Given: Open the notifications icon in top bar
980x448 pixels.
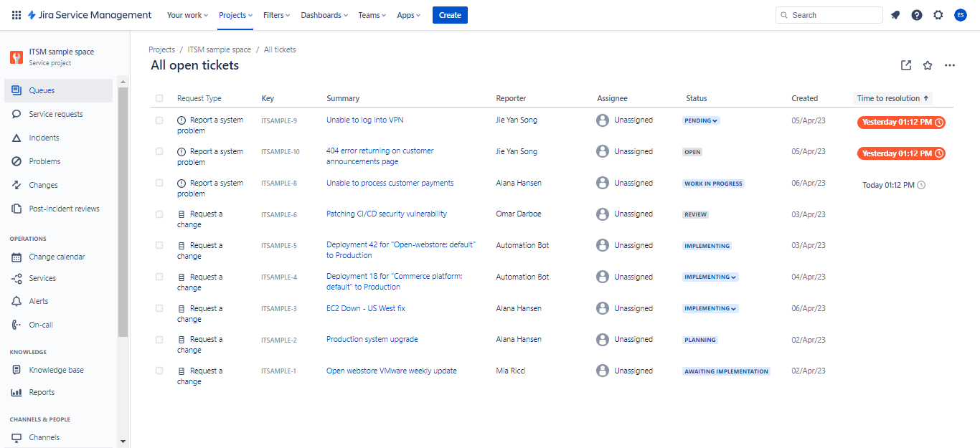Looking at the screenshot, I should 895,15.
